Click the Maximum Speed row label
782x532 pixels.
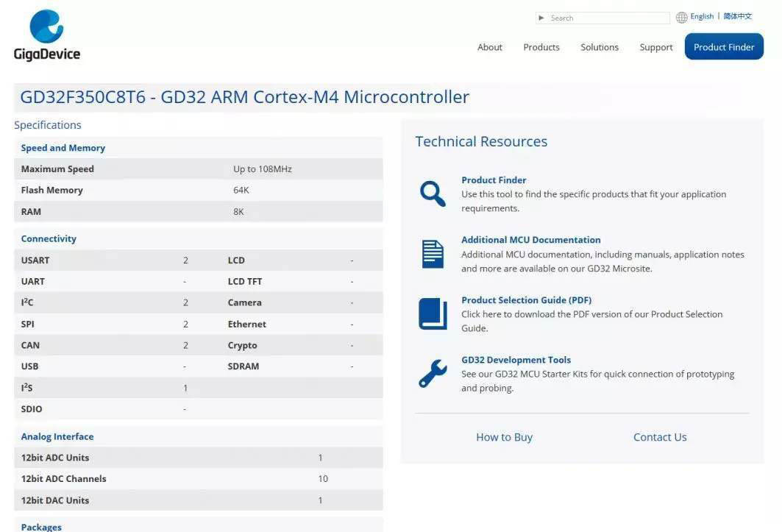[x=57, y=169]
